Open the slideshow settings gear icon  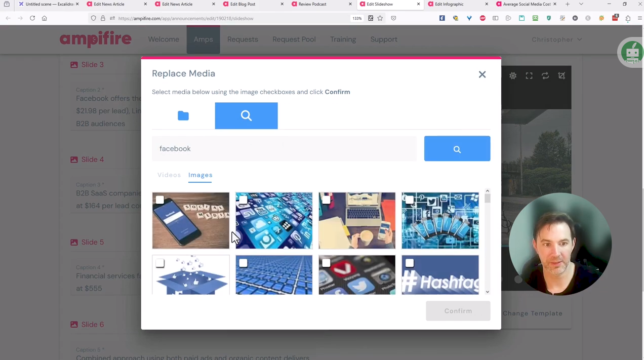[513, 75]
